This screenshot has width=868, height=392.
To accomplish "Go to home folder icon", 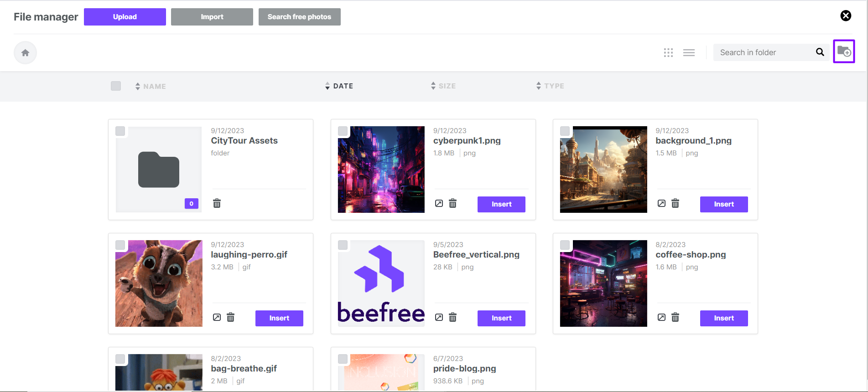I will coord(26,52).
